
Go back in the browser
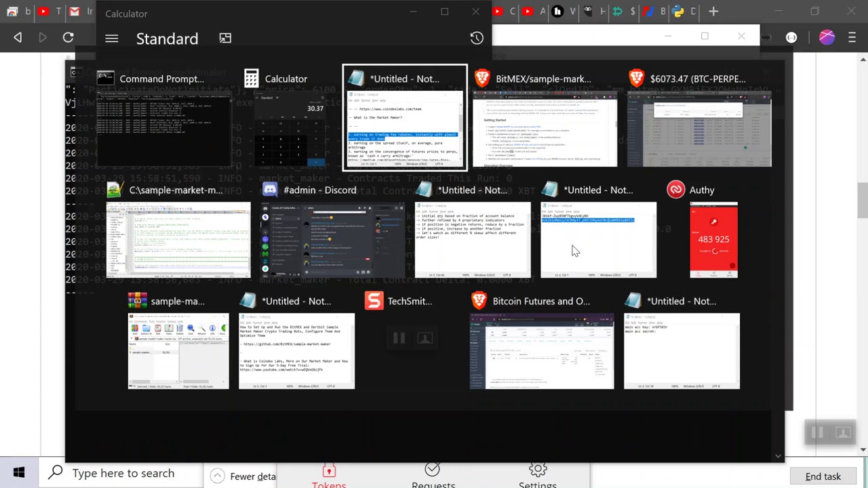tap(18, 38)
